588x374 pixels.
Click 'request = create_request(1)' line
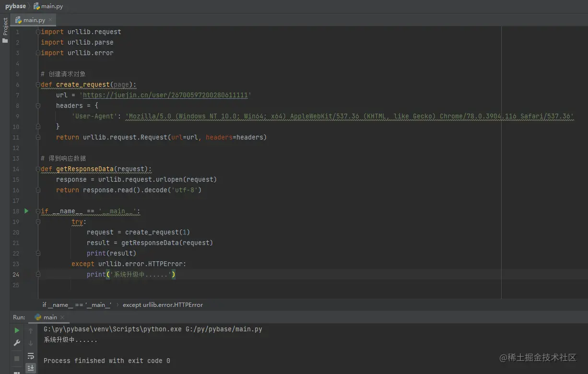(x=139, y=232)
